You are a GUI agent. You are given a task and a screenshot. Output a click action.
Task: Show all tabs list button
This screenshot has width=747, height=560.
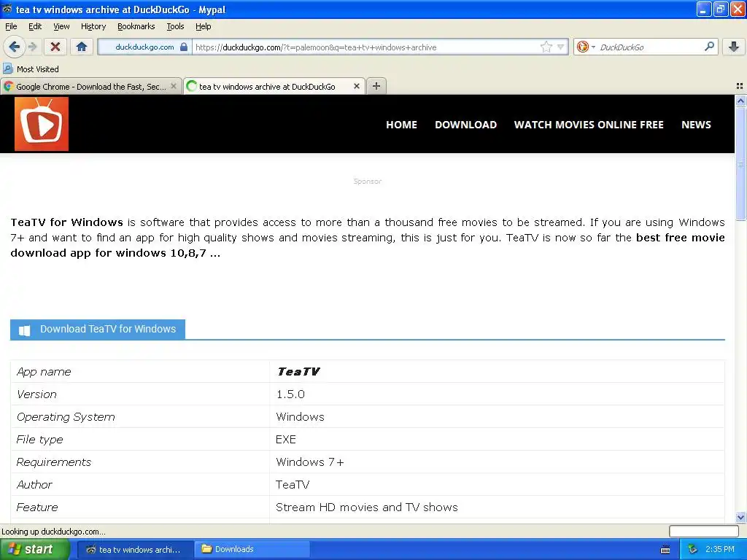point(740,86)
